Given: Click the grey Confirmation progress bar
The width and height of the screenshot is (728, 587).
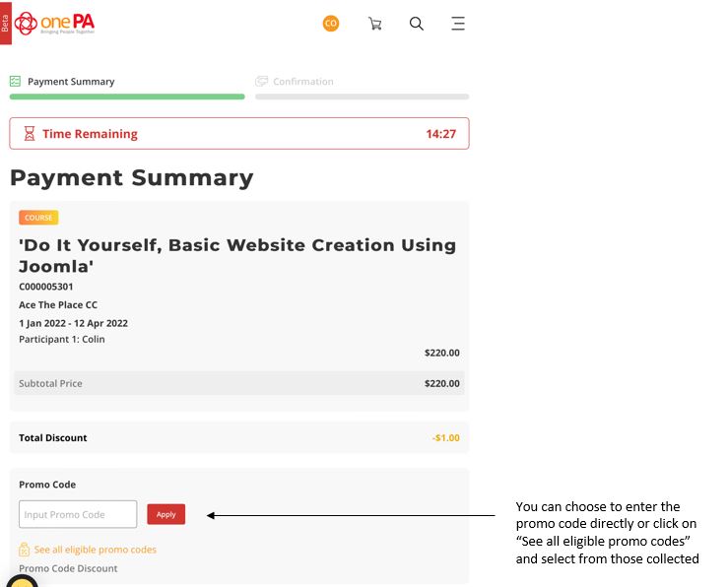Looking at the screenshot, I should (362, 97).
